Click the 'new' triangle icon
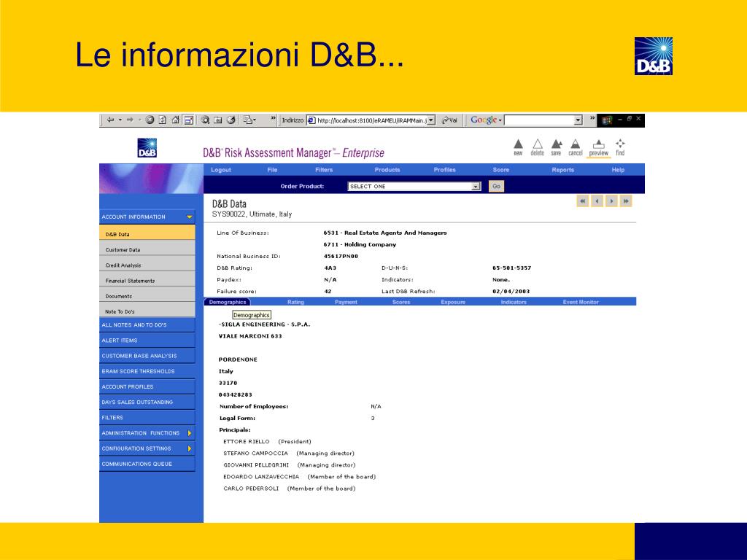747x560 pixels. (x=519, y=144)
